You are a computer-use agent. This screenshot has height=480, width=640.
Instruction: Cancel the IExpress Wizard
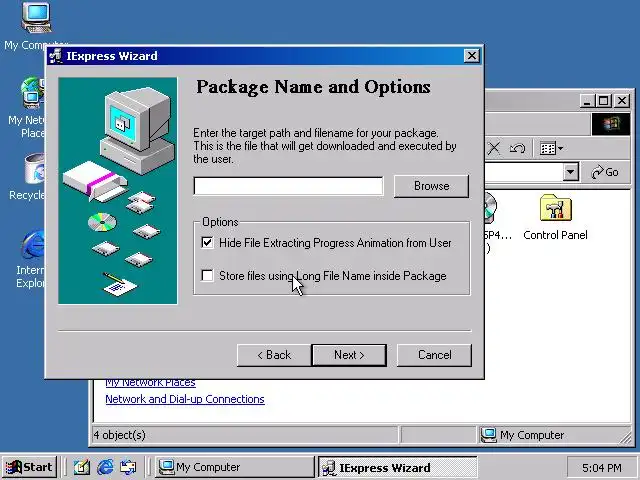point(434,355)
